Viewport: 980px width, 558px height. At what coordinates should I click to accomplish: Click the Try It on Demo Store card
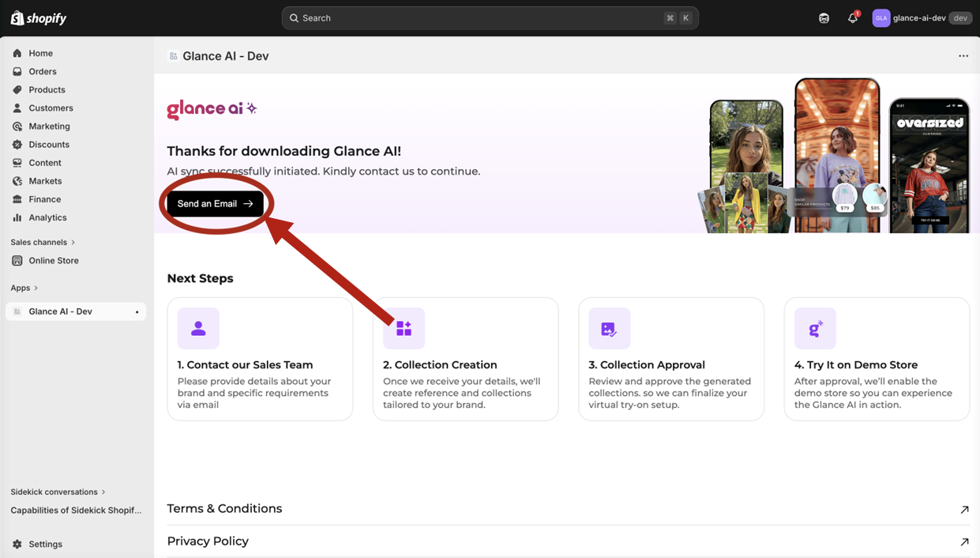[877, 359]
